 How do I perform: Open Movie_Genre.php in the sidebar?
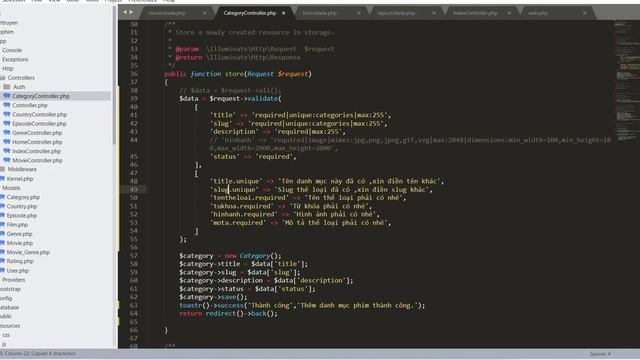click(x=28, y=252)
